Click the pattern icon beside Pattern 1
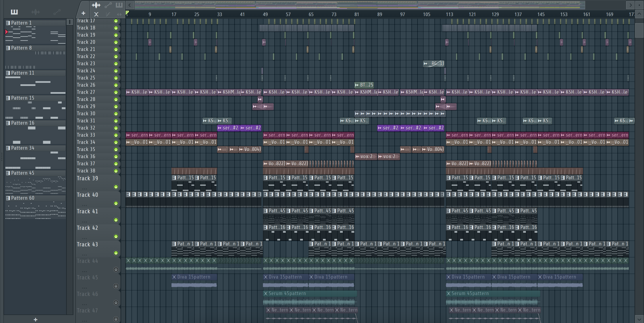Viewport: 644px width, 323px height. pyautogui.click(x=8, y=23)
